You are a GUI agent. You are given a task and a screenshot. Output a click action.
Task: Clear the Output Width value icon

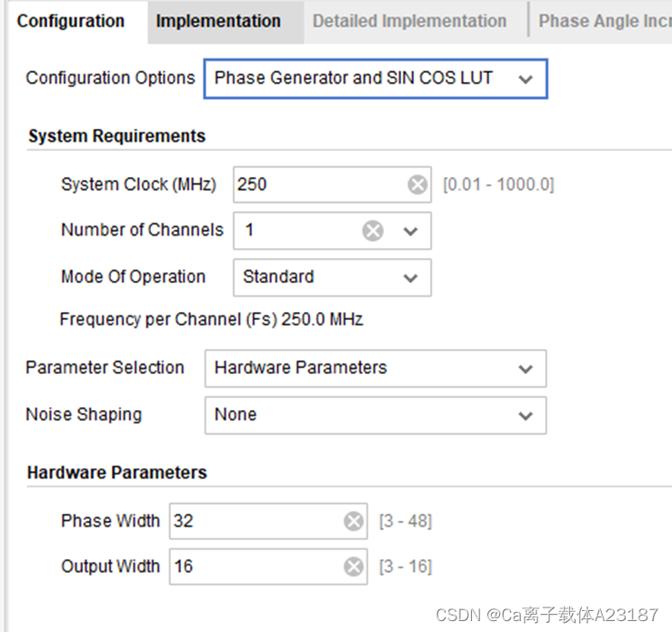(x=354, y=567)
